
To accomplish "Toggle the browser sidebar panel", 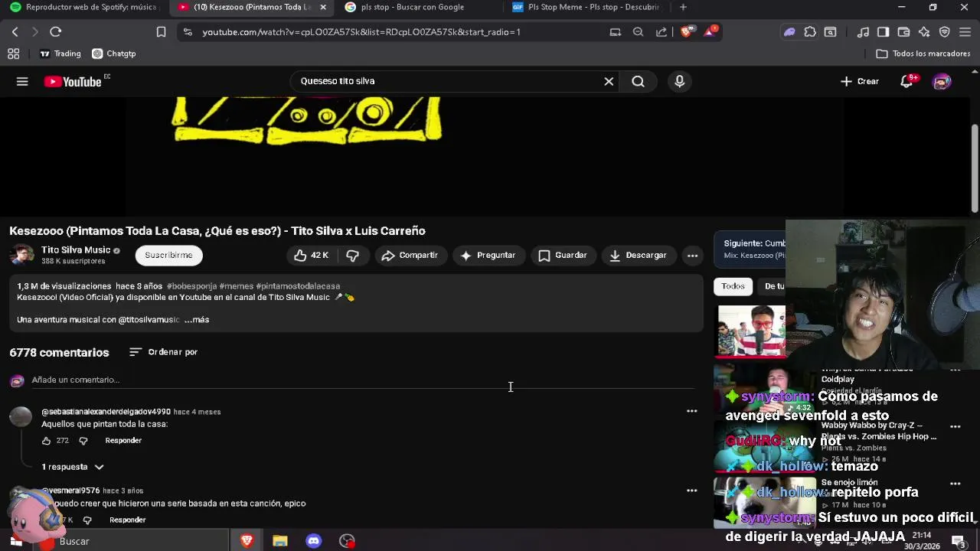I will coord(883,32).
